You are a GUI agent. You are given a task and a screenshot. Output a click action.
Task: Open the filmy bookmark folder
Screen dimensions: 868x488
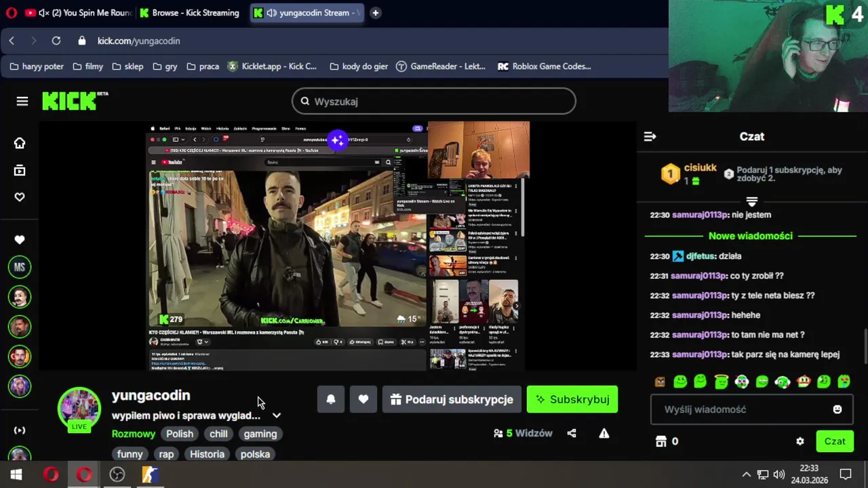coord(88,66)
